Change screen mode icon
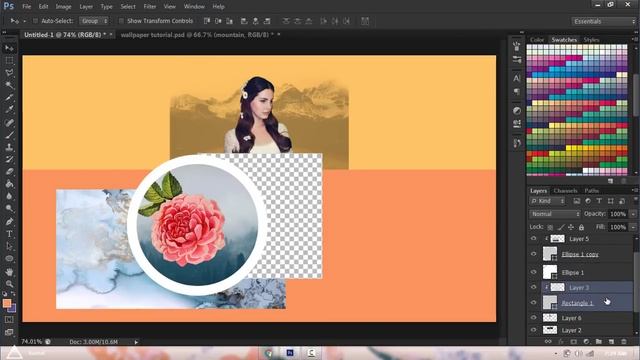Viewport: 640px width, 360px height. point(9,332)
